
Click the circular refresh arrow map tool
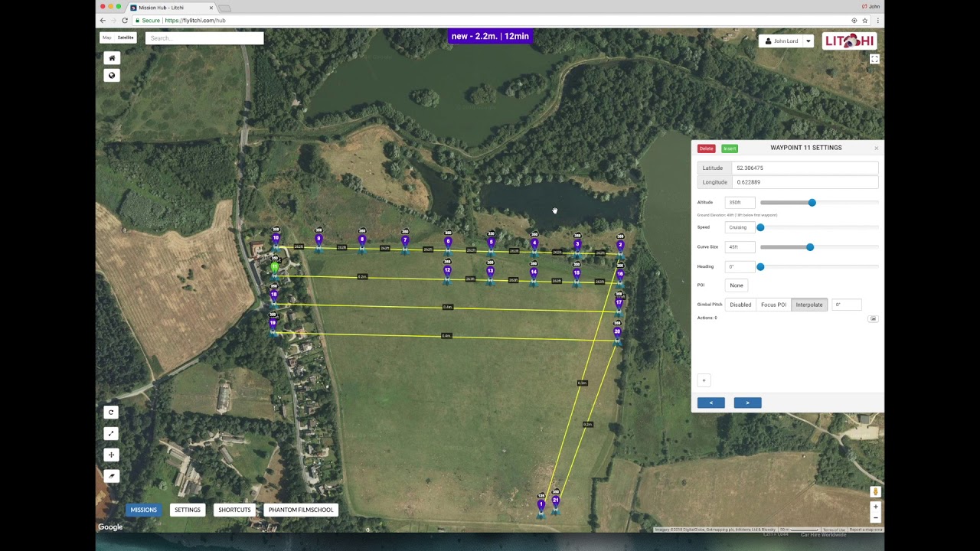[x=111, y=412]
